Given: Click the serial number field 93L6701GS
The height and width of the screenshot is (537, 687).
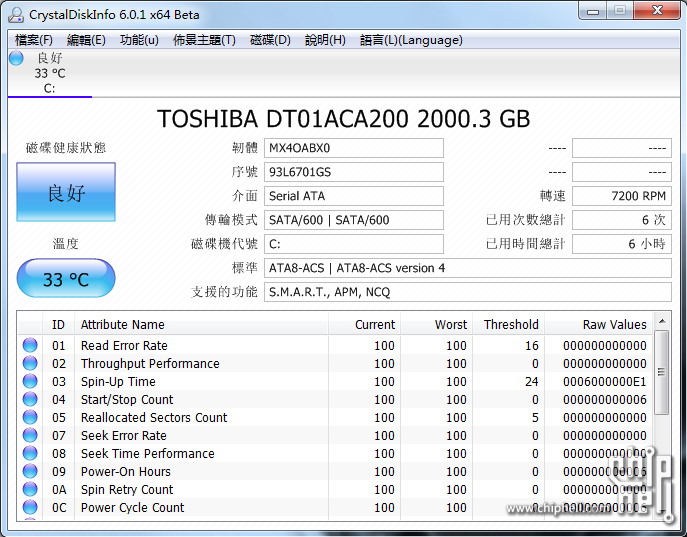Looking at the screenshot, I should click(354, 172).
